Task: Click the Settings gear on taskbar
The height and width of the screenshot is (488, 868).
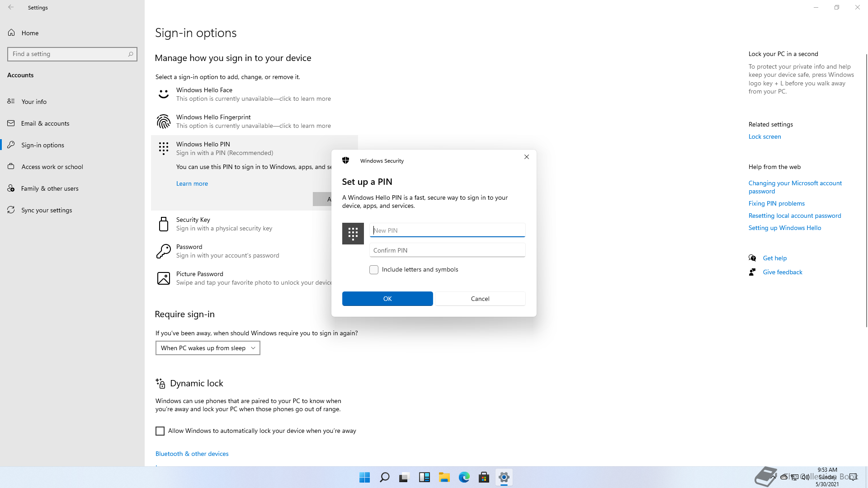Action: click(x=504, y=477)
